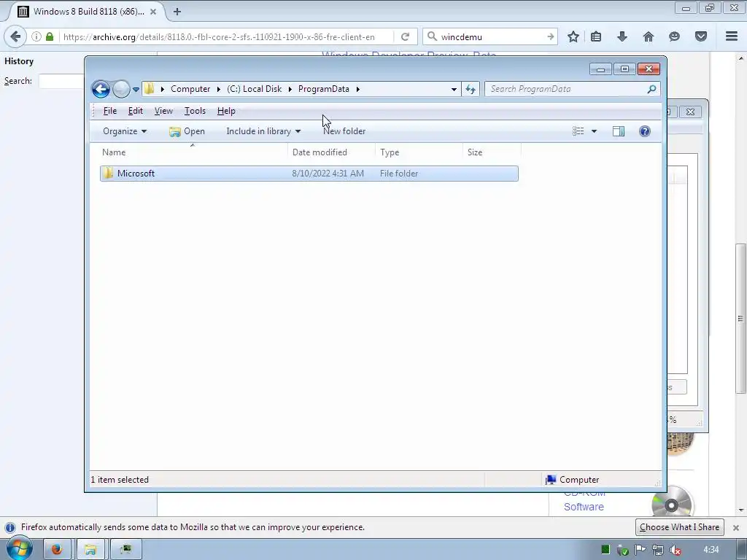The image size is (747, 560).
Task: Select (C:) Local Disk breadcrumb segment
Action: tap(255, 89)
